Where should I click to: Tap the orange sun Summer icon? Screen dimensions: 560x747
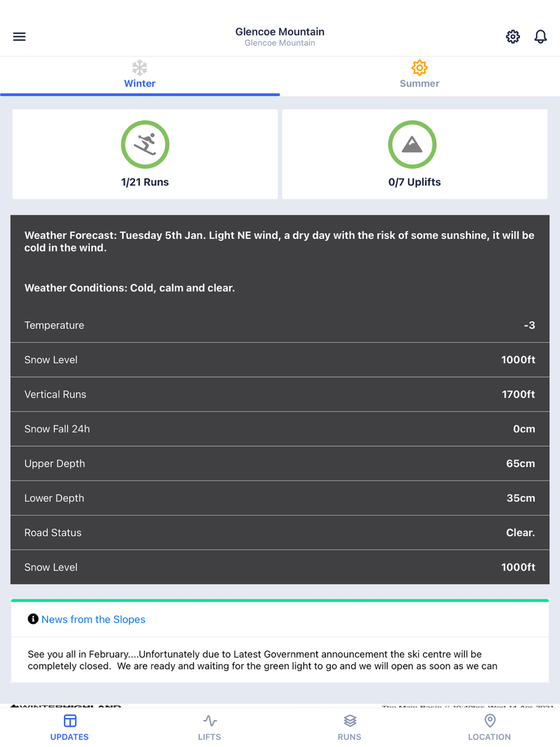[x=419, y=68]
